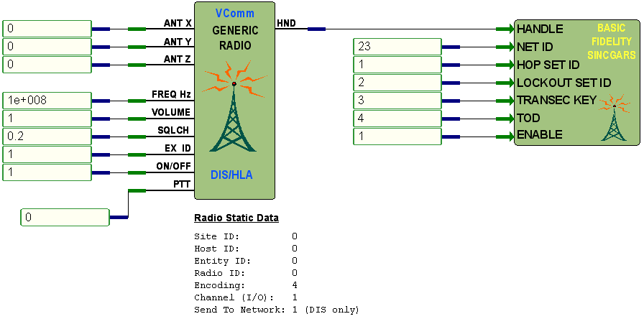644x319 pixels.
Task: Click the GENERIC RADIO label
Action: 235,38
